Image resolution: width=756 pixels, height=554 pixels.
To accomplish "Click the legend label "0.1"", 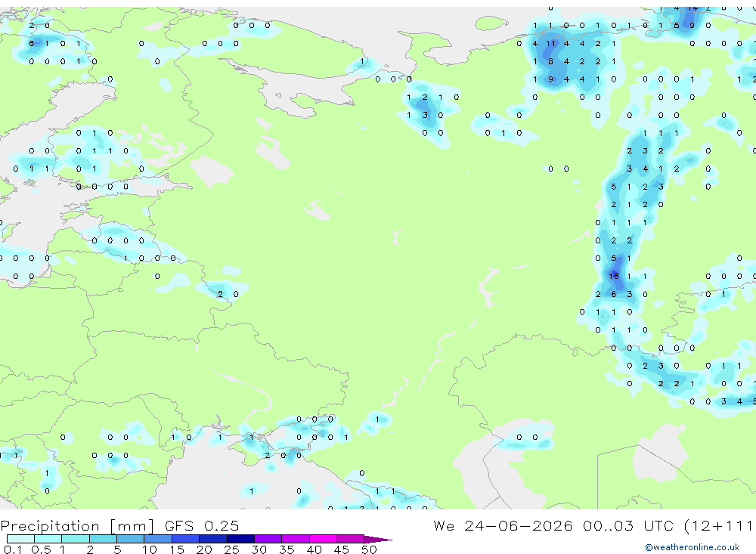I will [x=13, y=549].
